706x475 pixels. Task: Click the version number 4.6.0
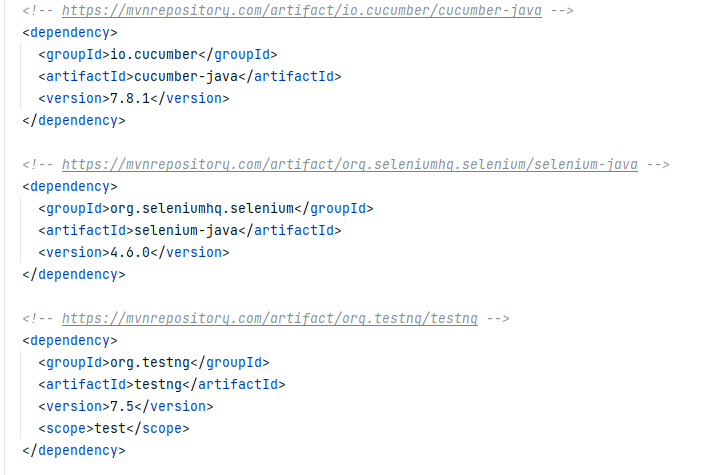tap(124, 252)
